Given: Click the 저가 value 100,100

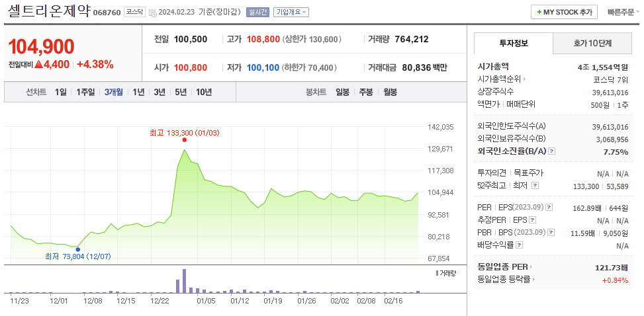Looking at the screenshot, I should 263,67.
